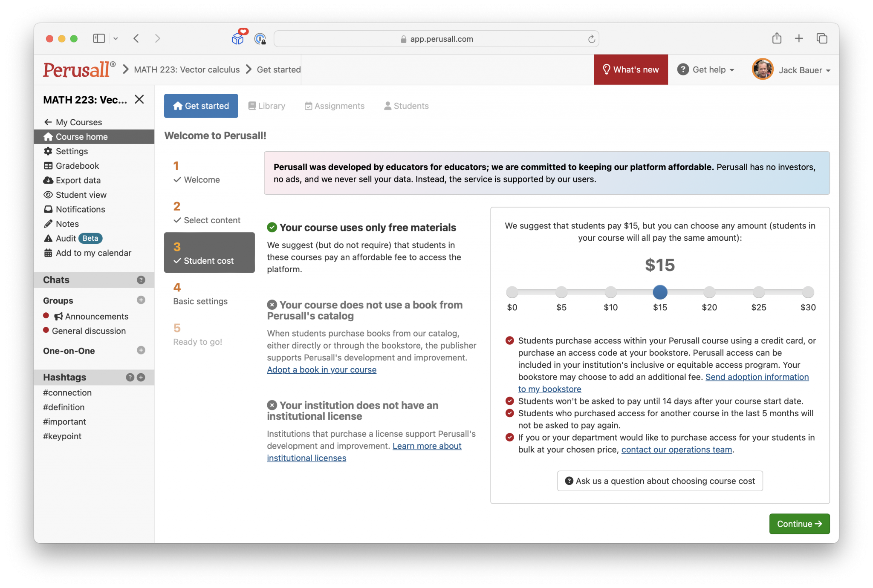The image size is (873, 588).
Task: Click the Chats help question mark
Action: (x=141, y=280)
